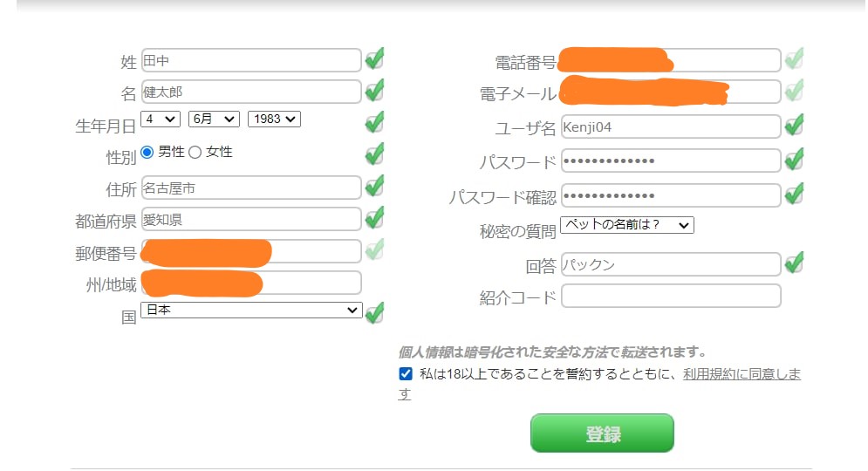Click the 秘密の質問 label text
Viewport: 868px width, 471px height.
(x=517, y=231)
